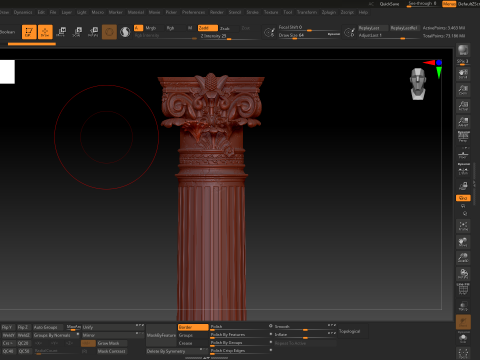Click the black-and-white sphere Gizmo icon

(125, 32)
